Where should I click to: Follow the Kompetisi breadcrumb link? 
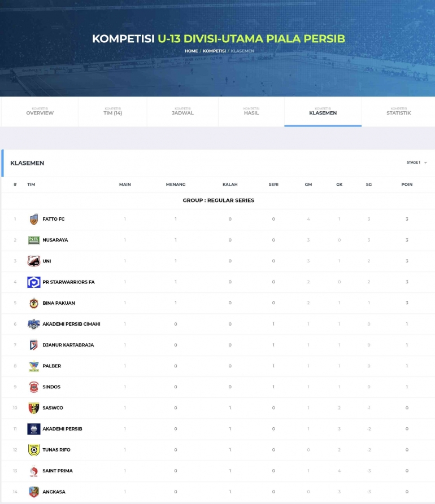tap(214, 51)
